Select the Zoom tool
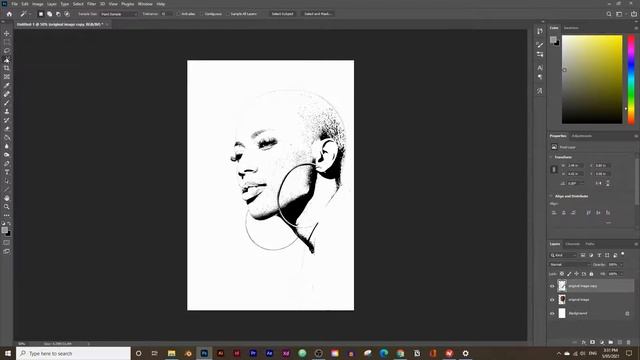Image resolution: width=640 pixels, height=360 pixels. 7,207
